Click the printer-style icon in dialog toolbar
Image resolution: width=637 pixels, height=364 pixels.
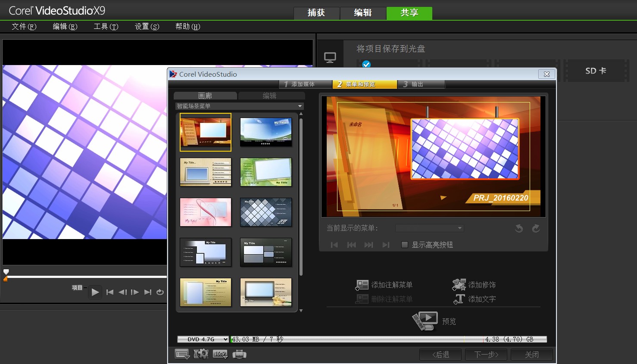tap(239, 355)
